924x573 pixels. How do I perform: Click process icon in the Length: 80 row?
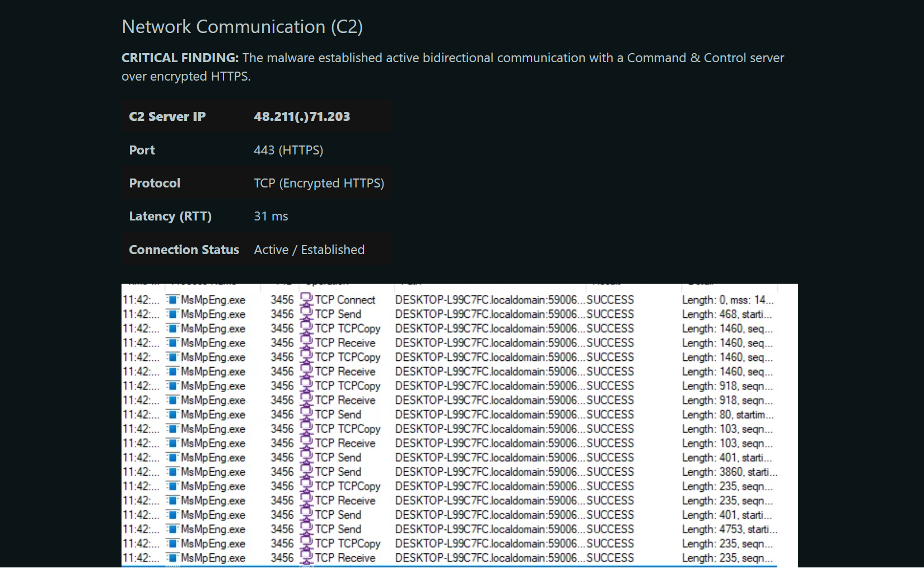172,415
